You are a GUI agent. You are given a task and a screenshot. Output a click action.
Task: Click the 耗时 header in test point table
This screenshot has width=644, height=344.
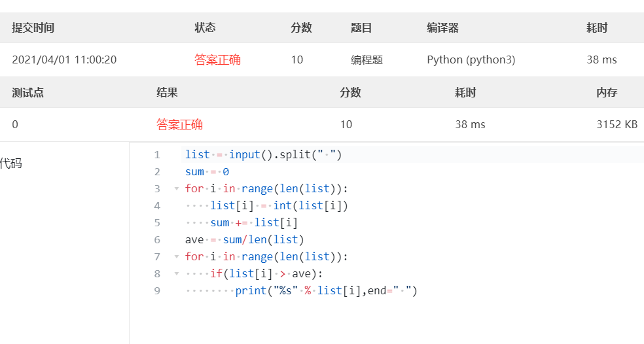[x=465, y=92]
